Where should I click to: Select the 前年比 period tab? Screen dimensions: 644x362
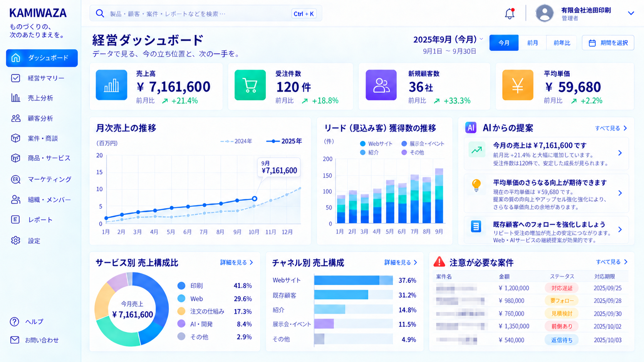(562, 43)
